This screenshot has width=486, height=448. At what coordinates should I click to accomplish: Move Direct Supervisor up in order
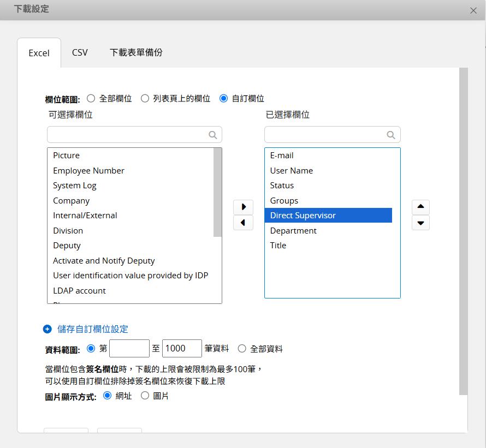[420, 207]
